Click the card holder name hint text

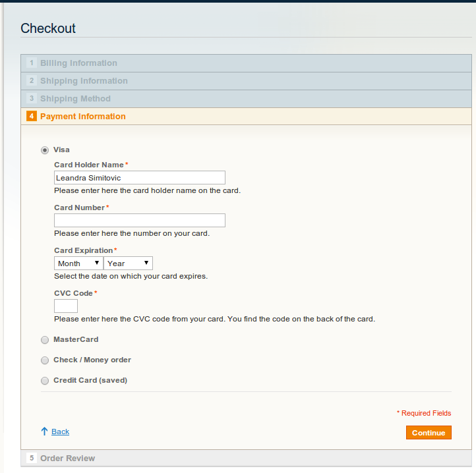(x=147, y=191)
